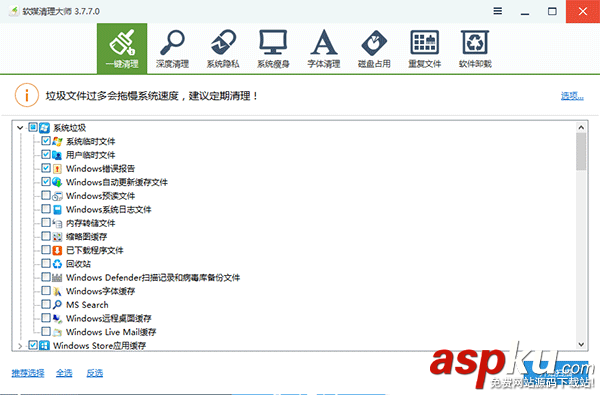Switch to the 字体清理 tab
The height and width of the screenshot is (395, 600).
click(x=324, y=49)
